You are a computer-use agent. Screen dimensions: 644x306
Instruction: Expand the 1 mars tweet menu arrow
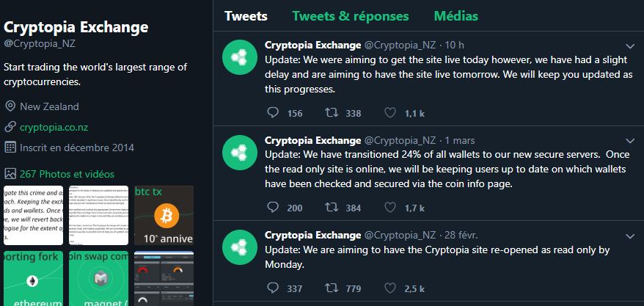(x=629, y=141)
